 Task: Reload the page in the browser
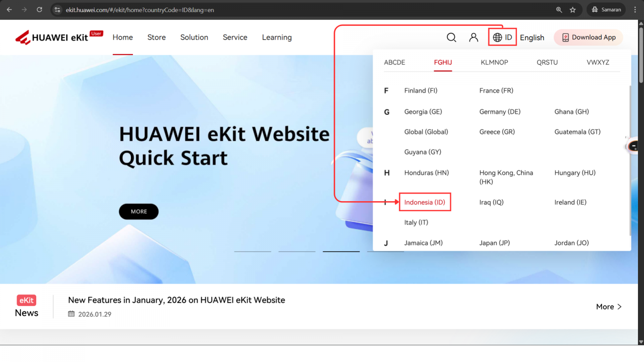click(x=39, y=10)
